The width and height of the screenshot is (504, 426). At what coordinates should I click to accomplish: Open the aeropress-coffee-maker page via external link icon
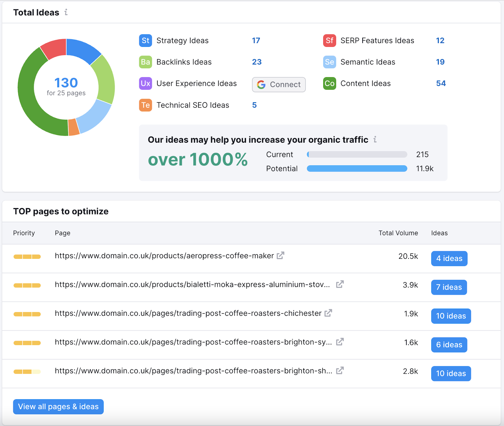280,256
